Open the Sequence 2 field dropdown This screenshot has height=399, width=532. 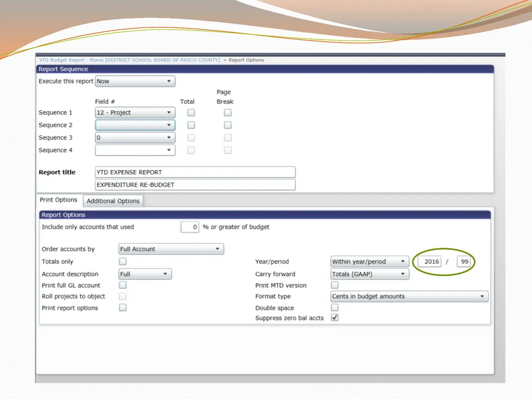point(135,125)
